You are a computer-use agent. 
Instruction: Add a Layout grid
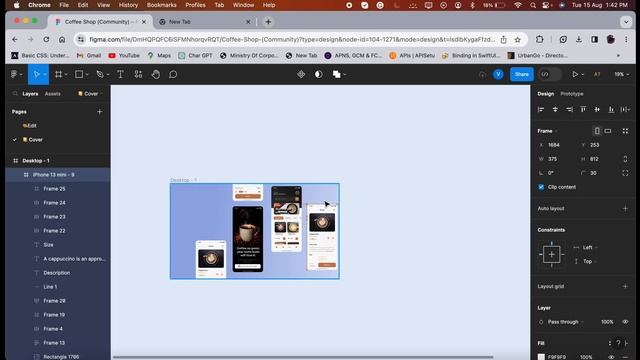click(625, 286)
